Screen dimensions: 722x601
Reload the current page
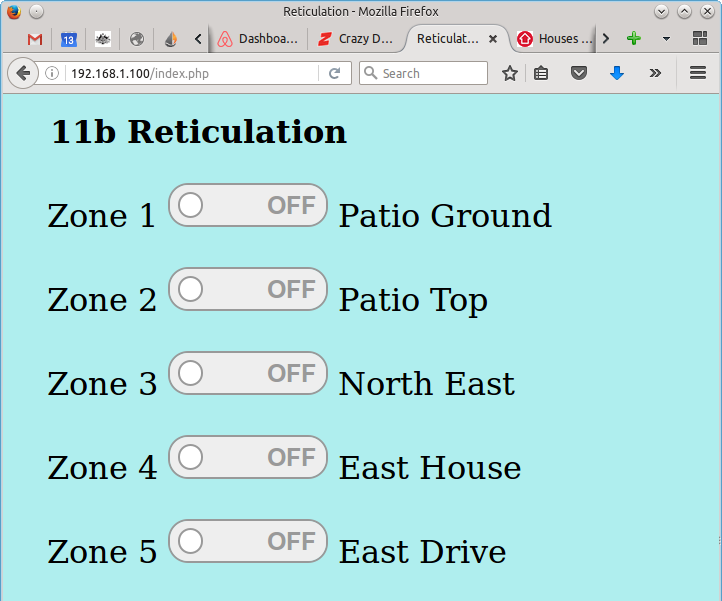point(335,73)
